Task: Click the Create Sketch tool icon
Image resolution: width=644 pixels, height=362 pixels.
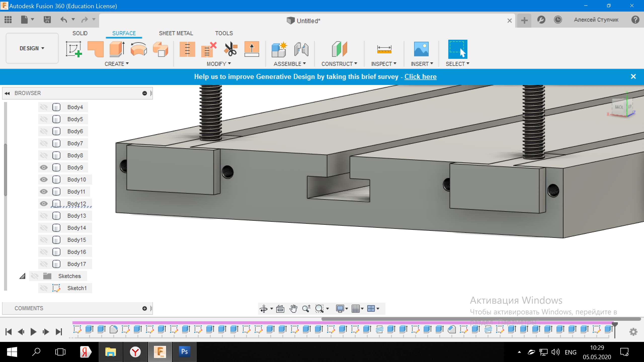Action: (x=74, y=49)
